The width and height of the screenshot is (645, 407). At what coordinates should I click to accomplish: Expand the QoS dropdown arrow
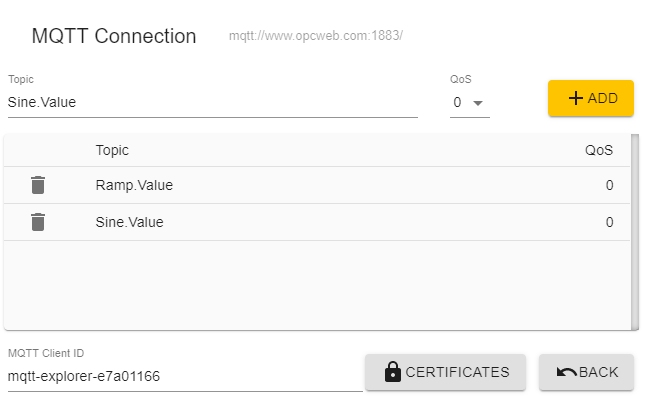[x=478, y=103]
